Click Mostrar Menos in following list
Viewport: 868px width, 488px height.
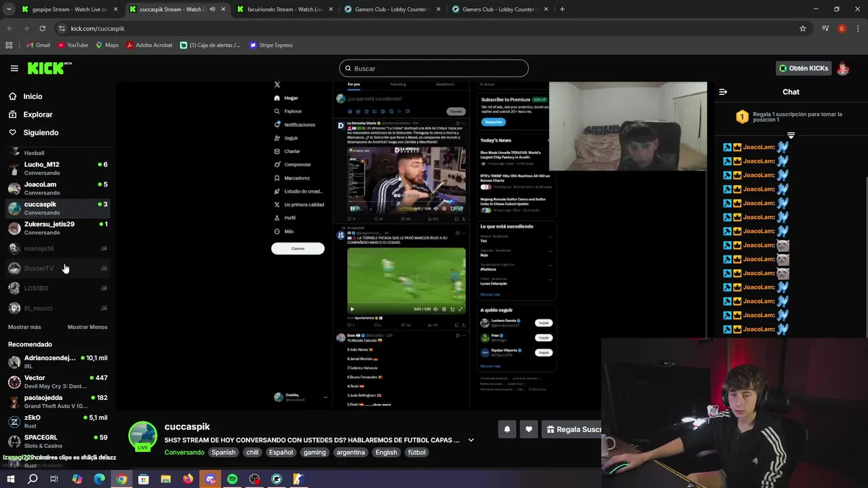coord(87,327)
